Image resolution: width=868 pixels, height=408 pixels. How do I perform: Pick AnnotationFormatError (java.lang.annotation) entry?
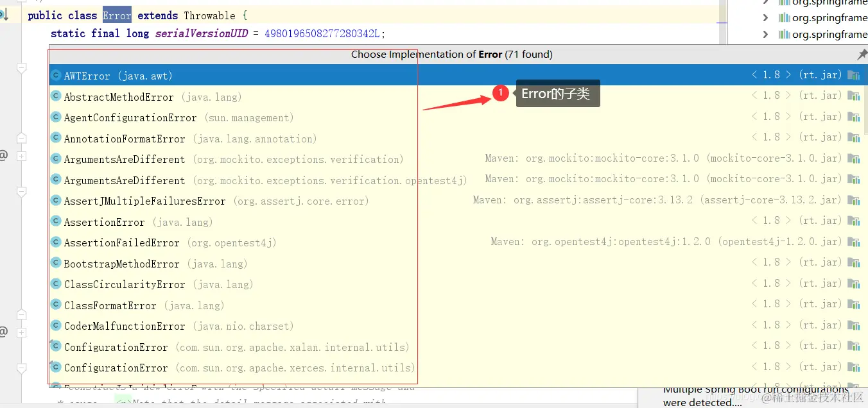(x=455, y=138)
